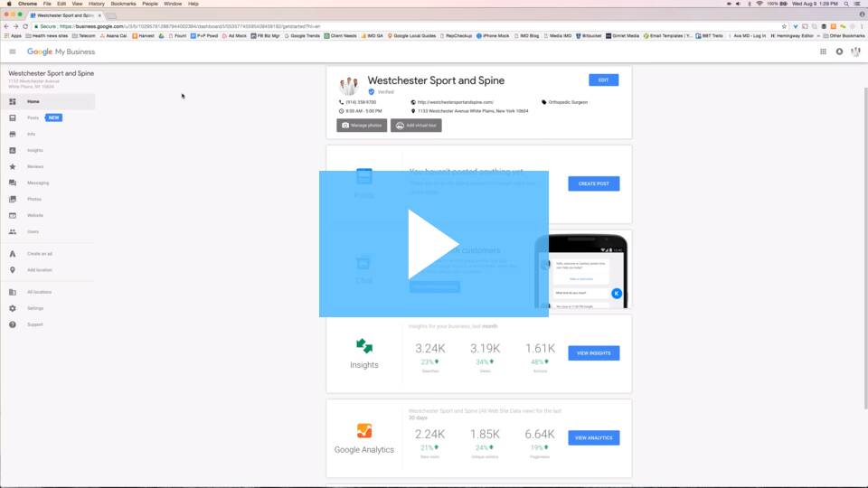Viewport: 868px width, 488px height.
Task: Click the business phone number
Action: pos(361,102)
